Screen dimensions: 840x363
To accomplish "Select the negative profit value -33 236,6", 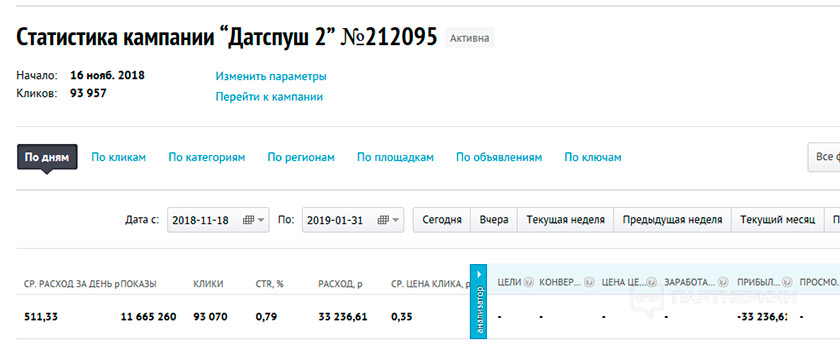I will (761, 316).
